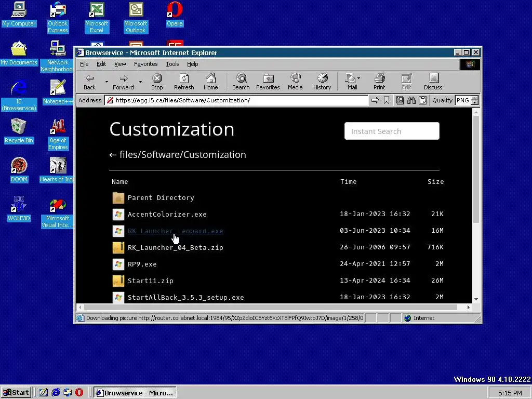Image resolution: width=532 pixels, height=399 pixels.
Task: Click the Browservice taskbar button
Action: (x=135, y=393)
